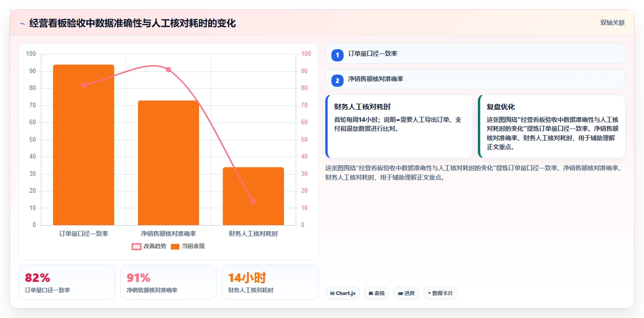Click the 表格 tag
Image resolution: width=644 pixels, height=318 pixels.
pos(376,293)
